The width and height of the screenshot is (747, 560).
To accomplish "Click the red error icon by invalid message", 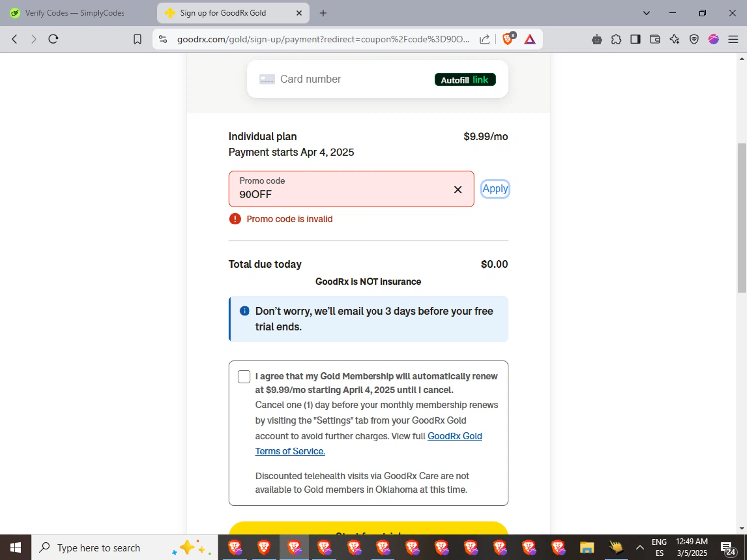I will click(x=235, y=219).
